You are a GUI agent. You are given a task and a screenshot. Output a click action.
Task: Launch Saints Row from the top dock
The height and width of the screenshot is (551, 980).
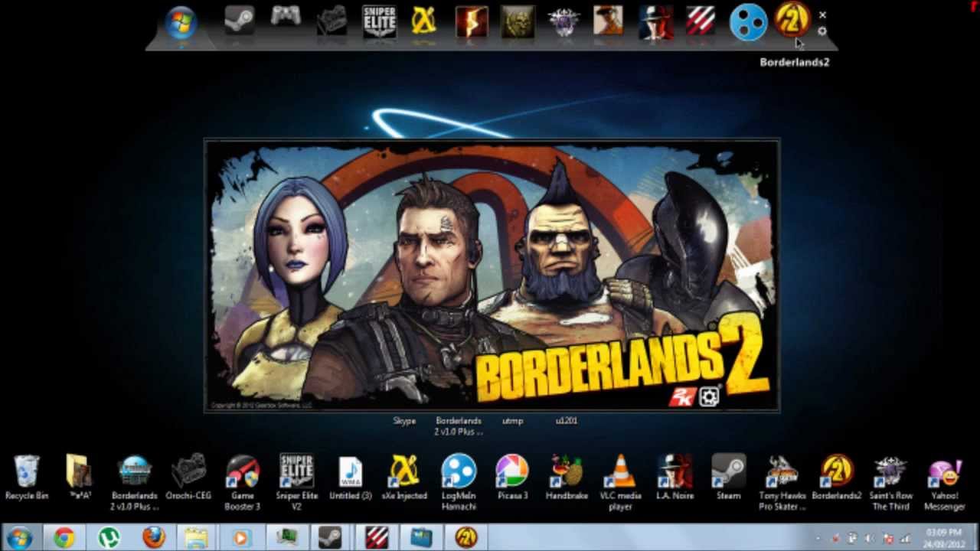[563, 21]
